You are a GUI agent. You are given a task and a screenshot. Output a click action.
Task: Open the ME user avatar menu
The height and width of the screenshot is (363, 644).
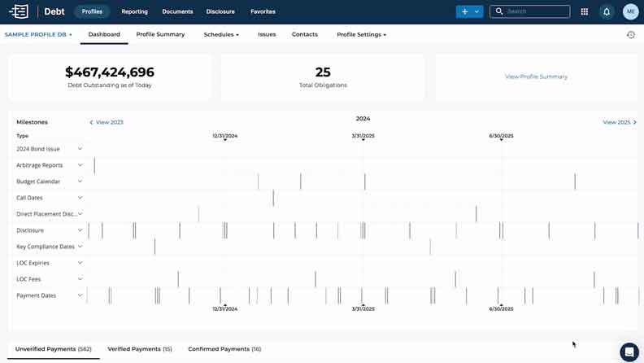tap(630, 11)
